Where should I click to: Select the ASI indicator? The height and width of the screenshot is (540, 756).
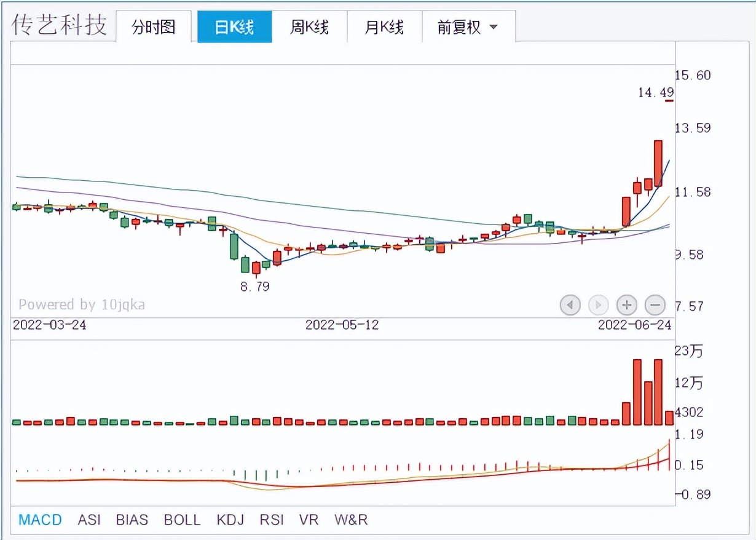coord(89,520)
